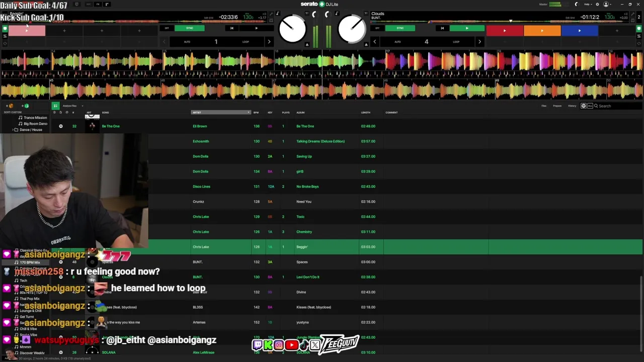Select the Trance Mission crate
The height and width of the screenshot is (362, 644).
(x=35, y=118)
